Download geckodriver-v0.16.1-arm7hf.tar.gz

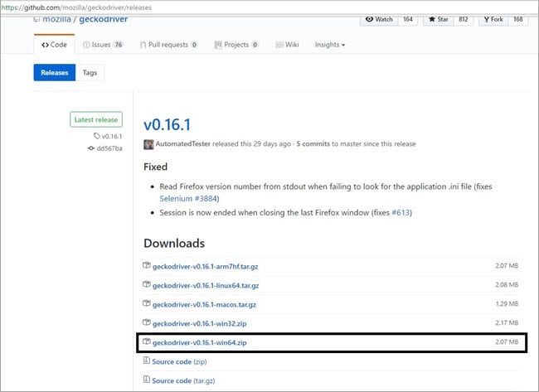tap(205, 267)
